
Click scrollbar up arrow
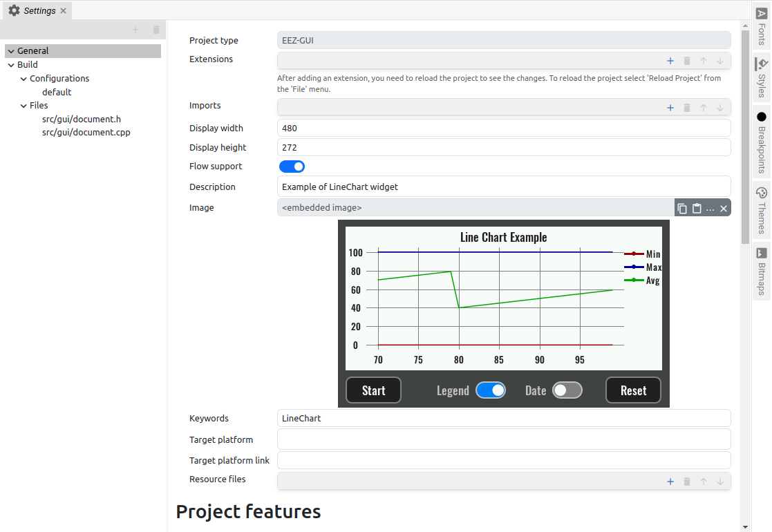[x=745, y=25]
